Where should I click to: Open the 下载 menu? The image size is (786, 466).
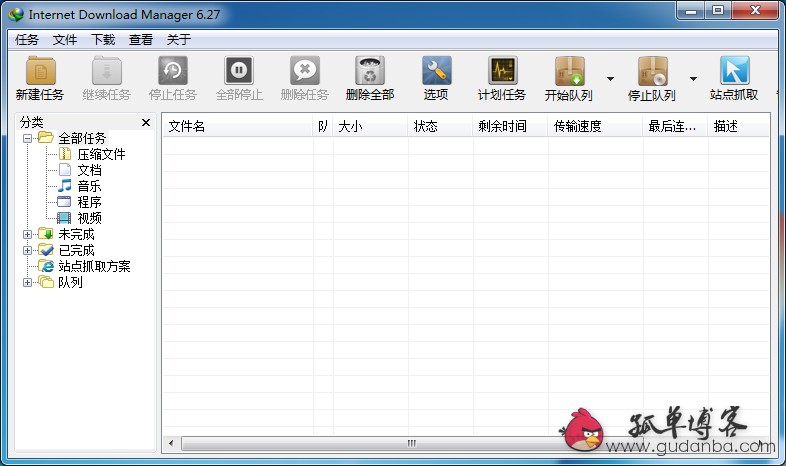click(103, 40)
